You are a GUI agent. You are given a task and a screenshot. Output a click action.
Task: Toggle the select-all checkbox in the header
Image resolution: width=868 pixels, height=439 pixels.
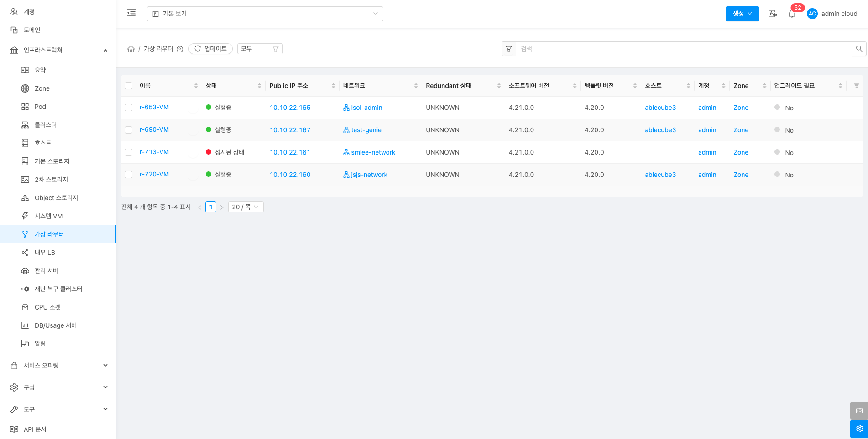coord(129,86)
